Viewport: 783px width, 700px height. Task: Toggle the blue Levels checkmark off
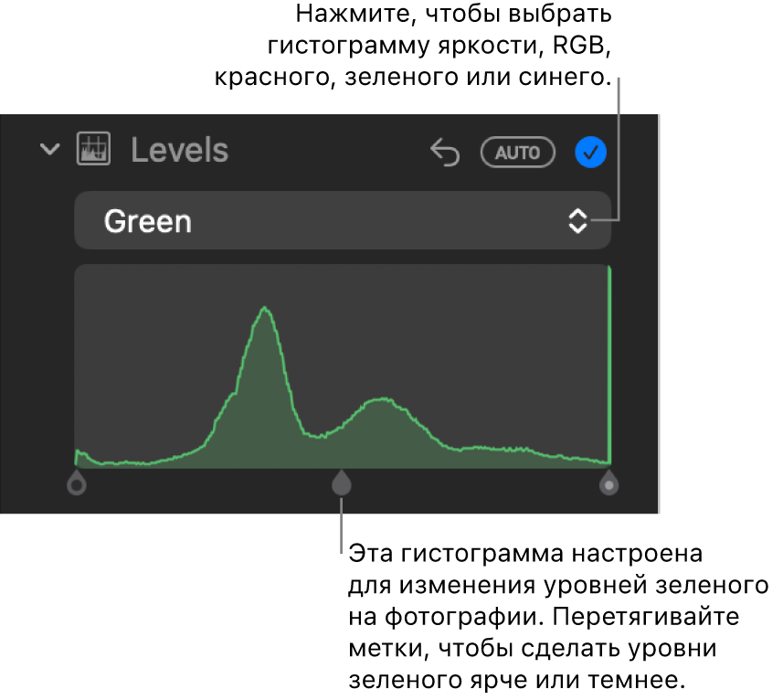591,152
